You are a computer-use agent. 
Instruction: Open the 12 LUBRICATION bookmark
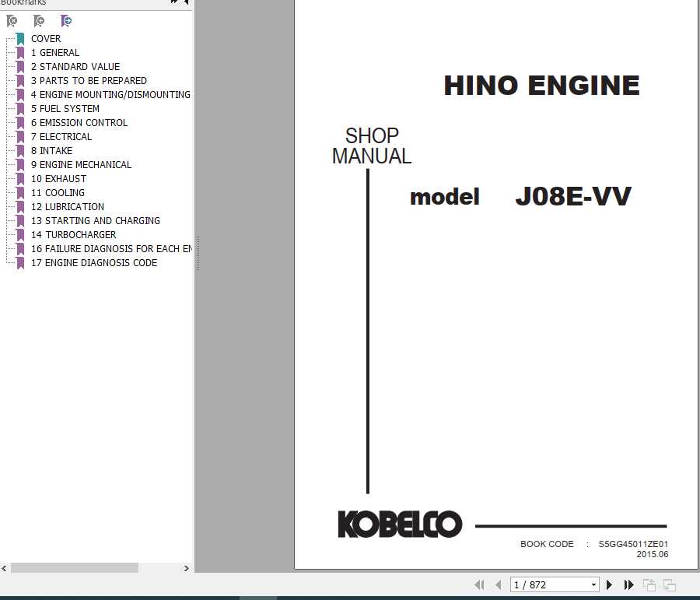click(68, 207)
